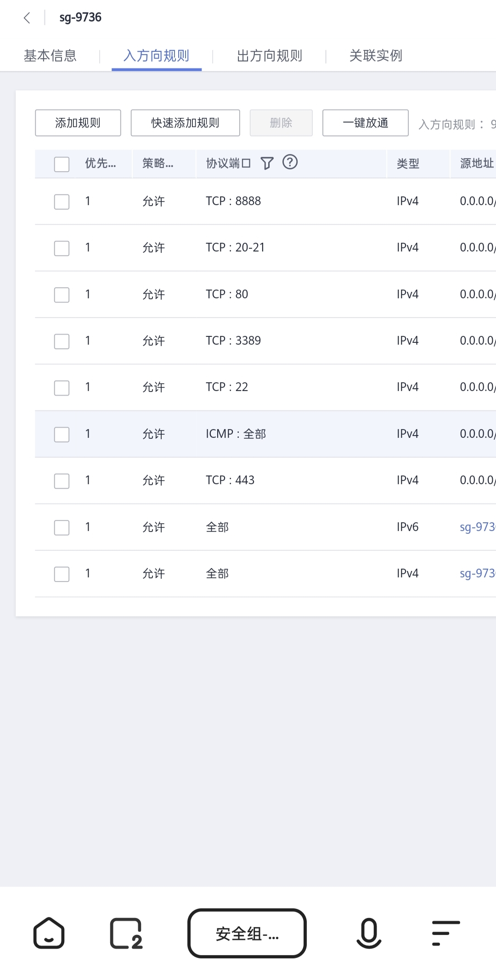Go to browser home icon
The image size is (496, 980).
tap(49, 933)
